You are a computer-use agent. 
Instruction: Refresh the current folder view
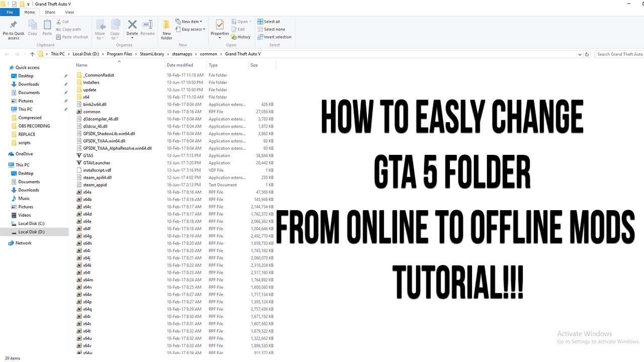[587, 54]
